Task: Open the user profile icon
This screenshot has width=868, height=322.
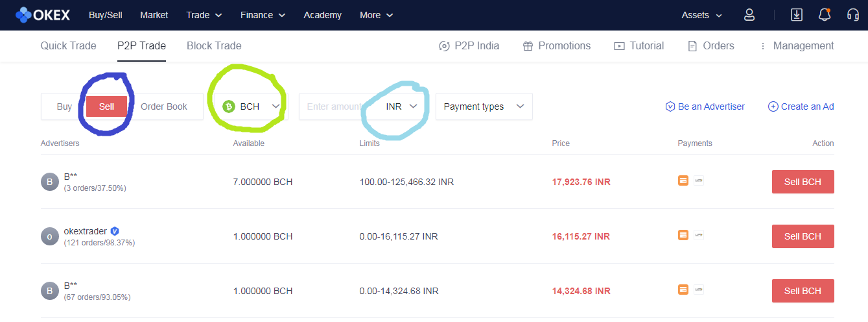Action: click(x=749, y=15)
